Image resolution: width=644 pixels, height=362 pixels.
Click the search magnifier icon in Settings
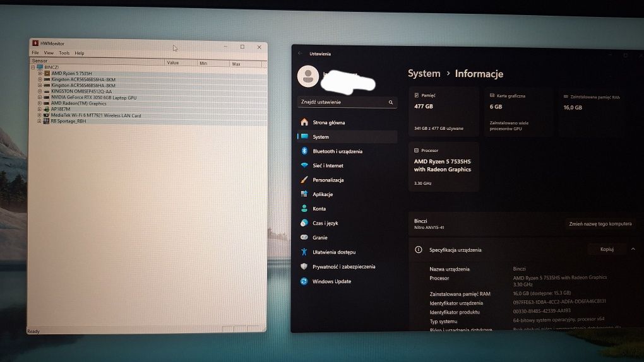391,102
